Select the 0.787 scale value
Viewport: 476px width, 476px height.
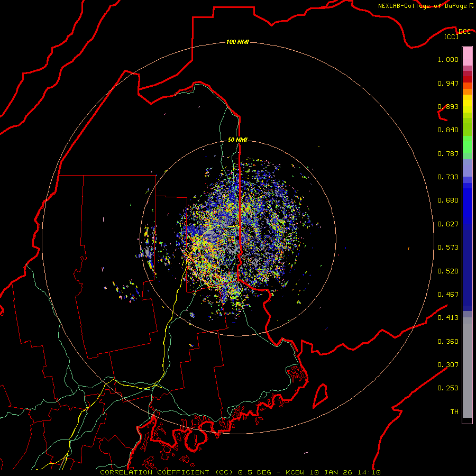(x=448, y=153)
